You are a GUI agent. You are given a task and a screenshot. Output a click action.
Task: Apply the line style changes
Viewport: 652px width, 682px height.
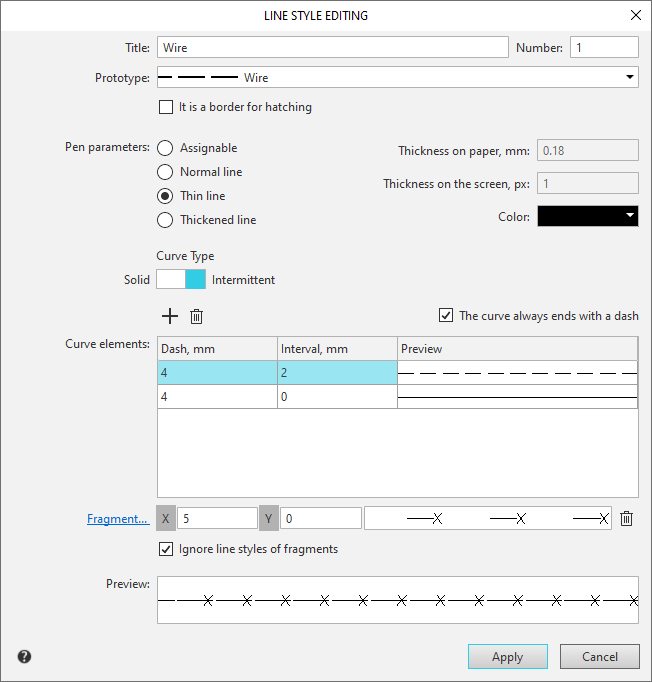507,657
